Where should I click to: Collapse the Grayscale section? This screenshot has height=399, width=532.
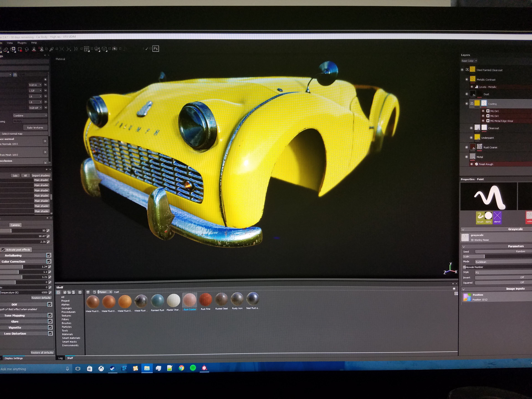coord(463,229)
